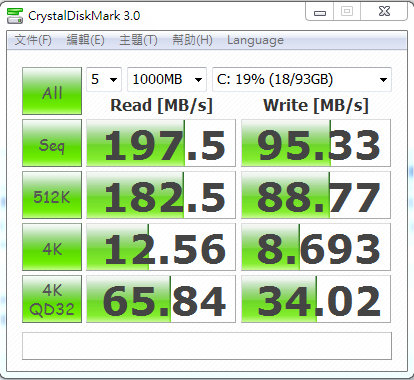Image resolution: width=414 pixels, height=380 pixels.
Task: Start the 4K QD32 test
Action: tap(52, 299)
